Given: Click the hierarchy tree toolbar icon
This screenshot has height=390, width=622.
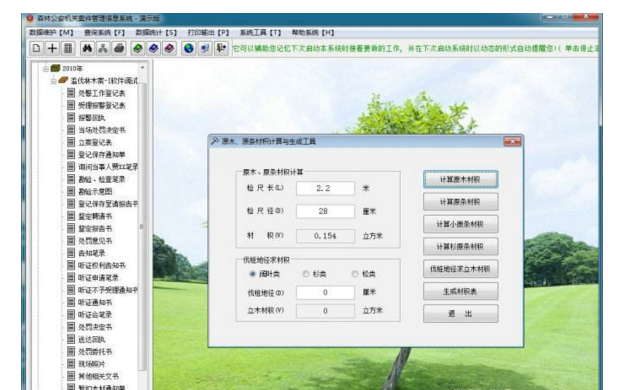Looking at the screenshot, I should pyautogui.click(x=103, y=48).
